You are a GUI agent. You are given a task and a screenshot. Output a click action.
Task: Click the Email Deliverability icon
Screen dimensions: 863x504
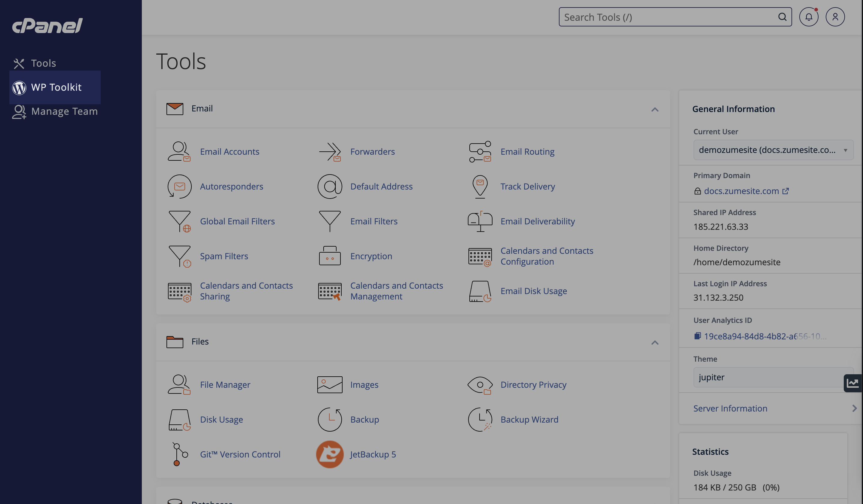tap(480, 221)
